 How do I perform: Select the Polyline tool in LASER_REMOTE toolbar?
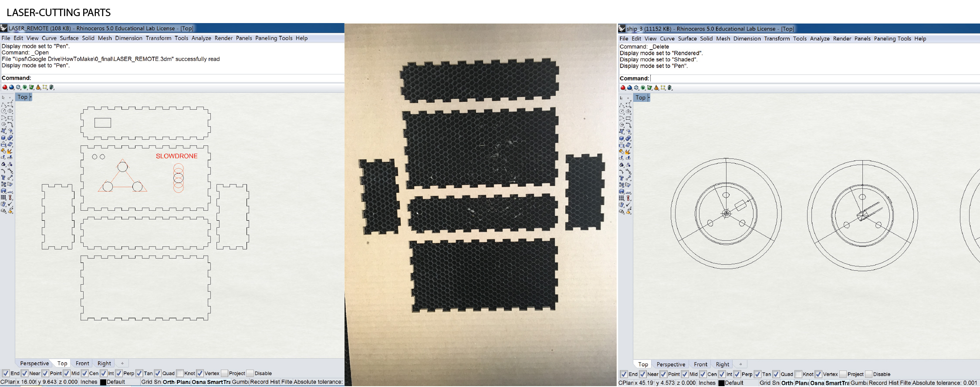pos(3,104)
